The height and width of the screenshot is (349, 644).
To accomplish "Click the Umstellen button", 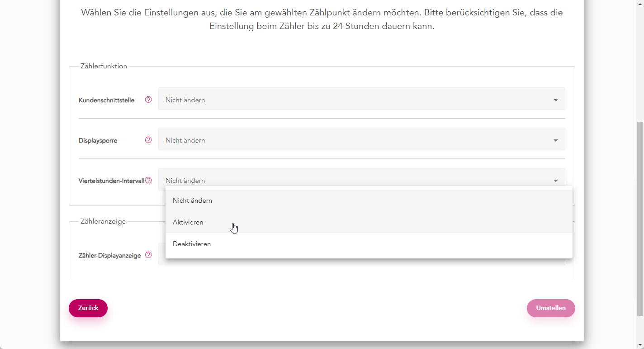I will [550, 308].
